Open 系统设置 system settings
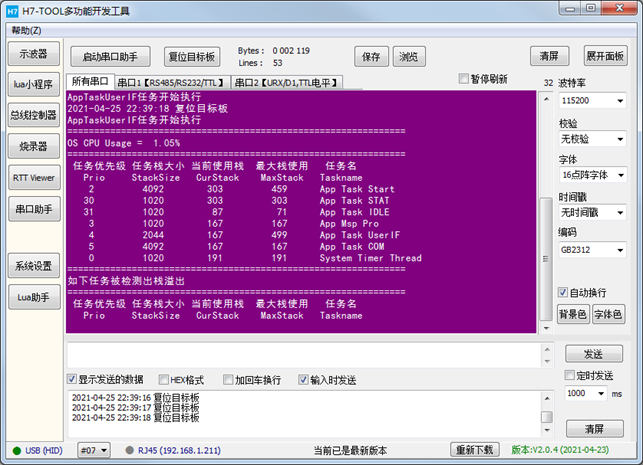Screen dimensions: 643x465 (x=34, y=266)
